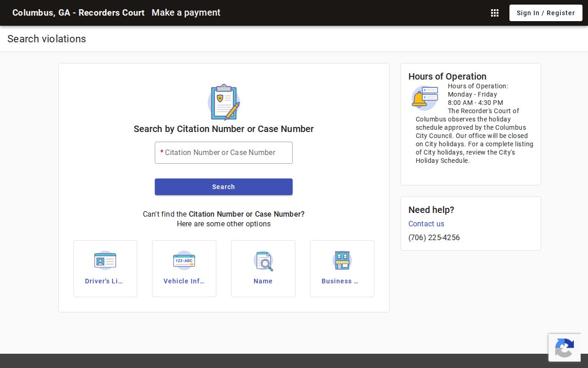
Task: Select the Name search option label
Action: click(263, 281)
